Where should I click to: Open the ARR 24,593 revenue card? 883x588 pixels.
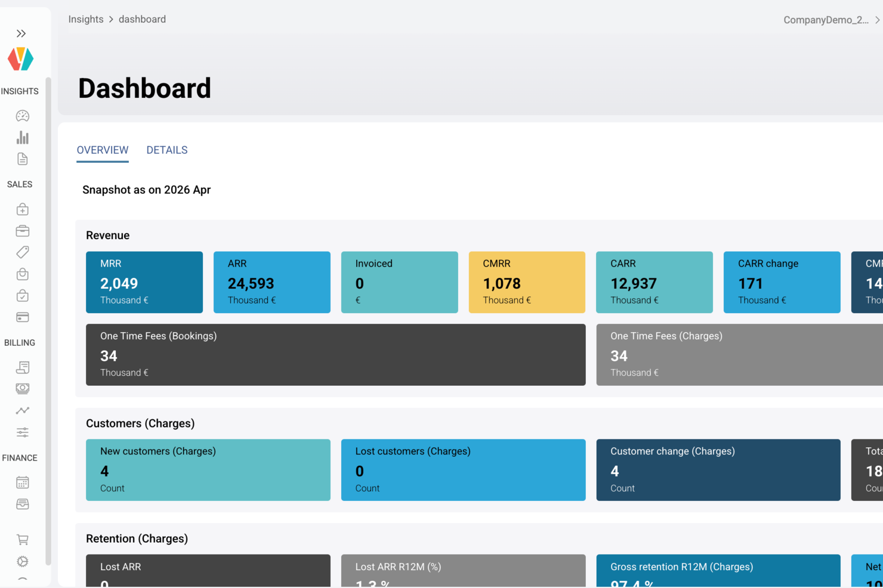pyautogui.click(x=272, y=282)
